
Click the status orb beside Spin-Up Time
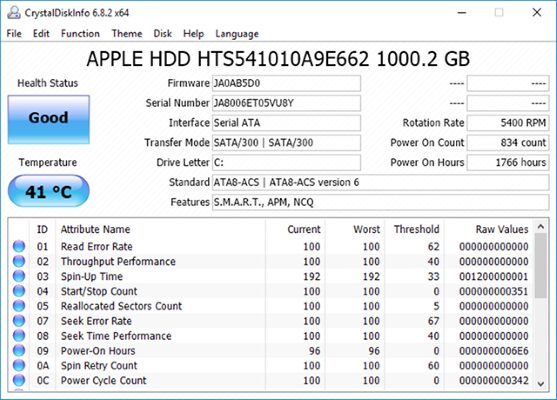[x=19, y=276]
